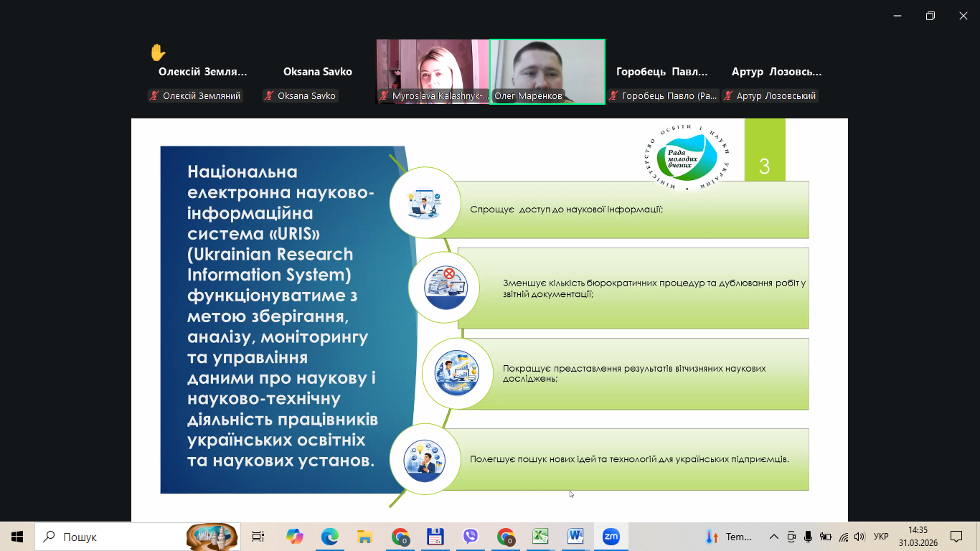980x551 pixels.
Task: Select Myroslava Kalashnyk's video tile
Action: point(433,72)
